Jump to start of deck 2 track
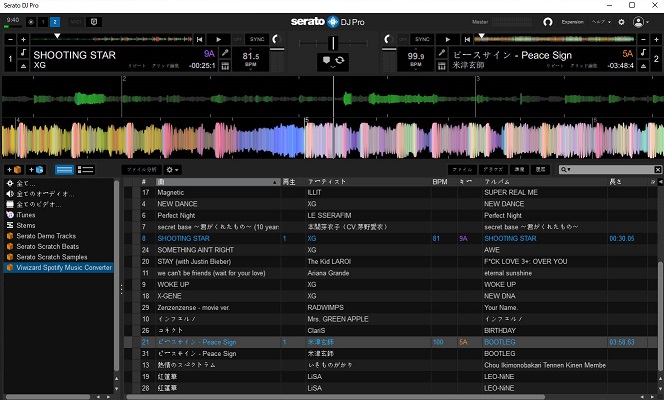This screenshot has width=664, height=400. pyautogui.click(x=467, y=39)
